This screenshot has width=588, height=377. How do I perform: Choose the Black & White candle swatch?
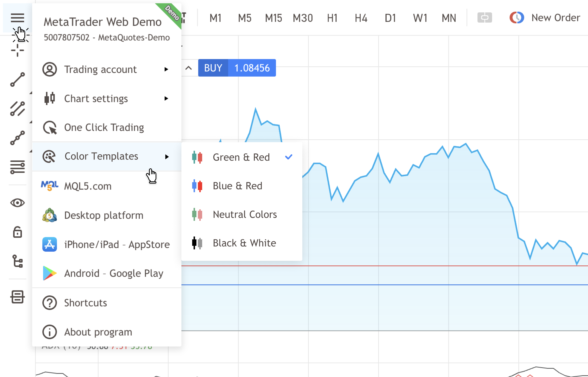197,243
